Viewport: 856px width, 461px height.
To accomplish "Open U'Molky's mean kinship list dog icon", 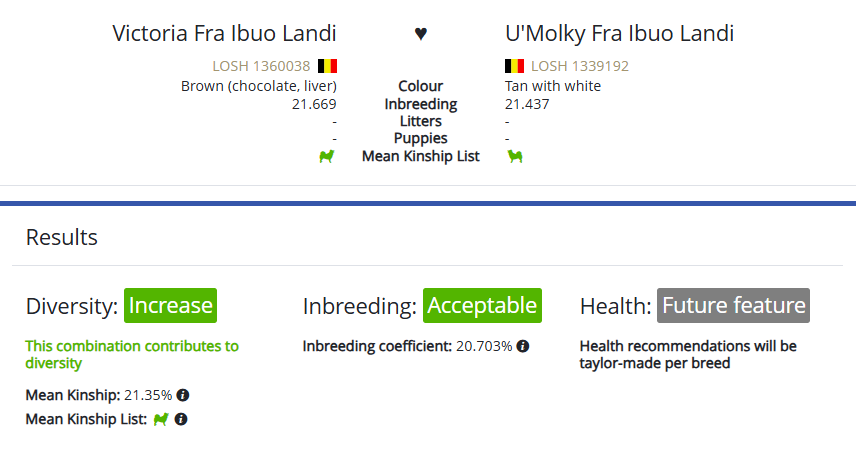I will point(515,156).
